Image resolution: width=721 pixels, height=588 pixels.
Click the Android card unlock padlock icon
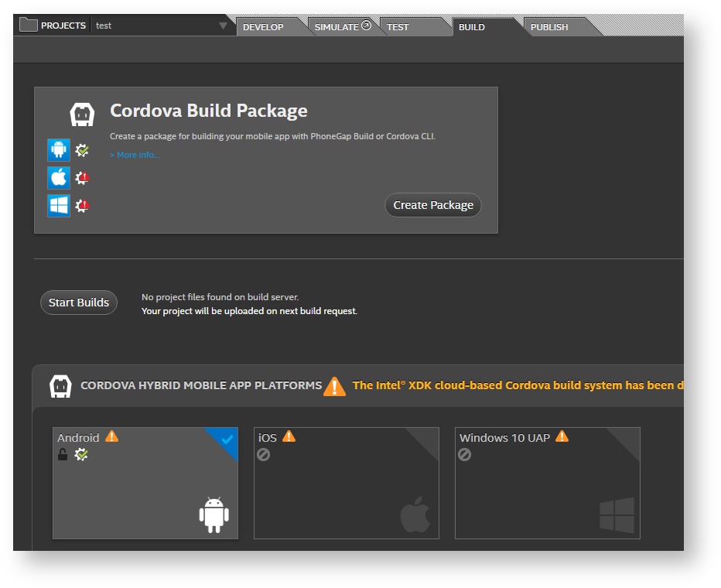(63, 455)
